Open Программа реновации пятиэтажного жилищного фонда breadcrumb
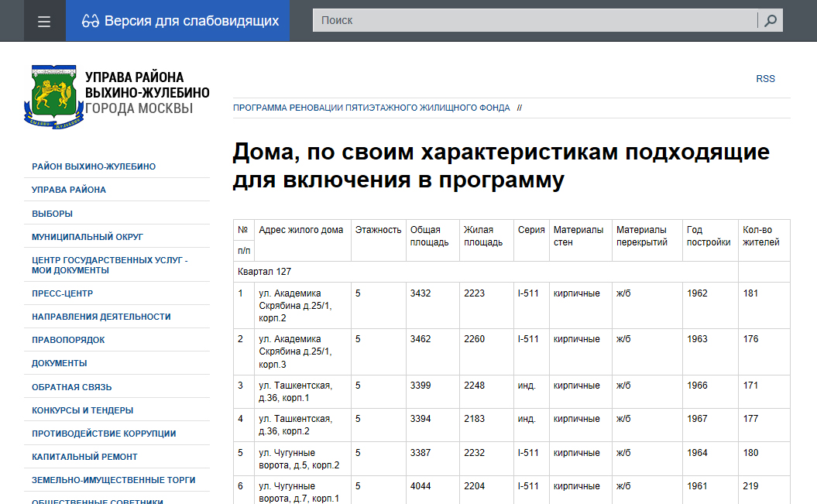 372,108
